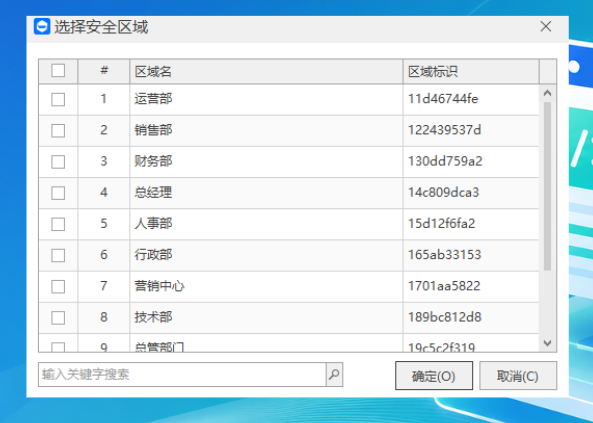The height and width of the screenshot is (423, 593).
Task: Cancel with the 取消(C) button
Action: coord(518,376)
